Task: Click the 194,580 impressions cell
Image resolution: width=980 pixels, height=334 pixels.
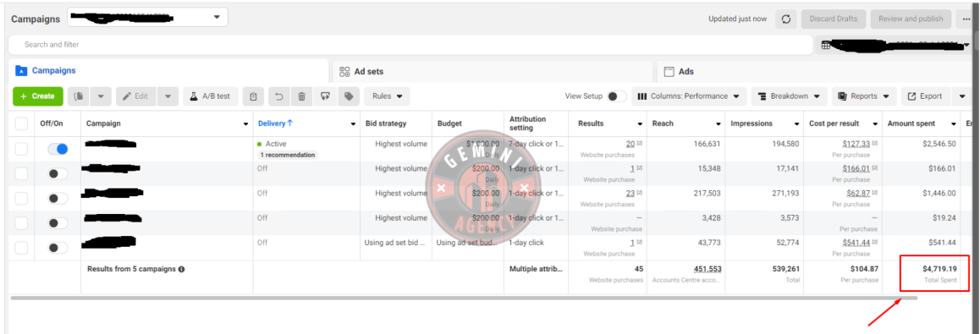Action: pyautogui.click(x=785, y=144)
